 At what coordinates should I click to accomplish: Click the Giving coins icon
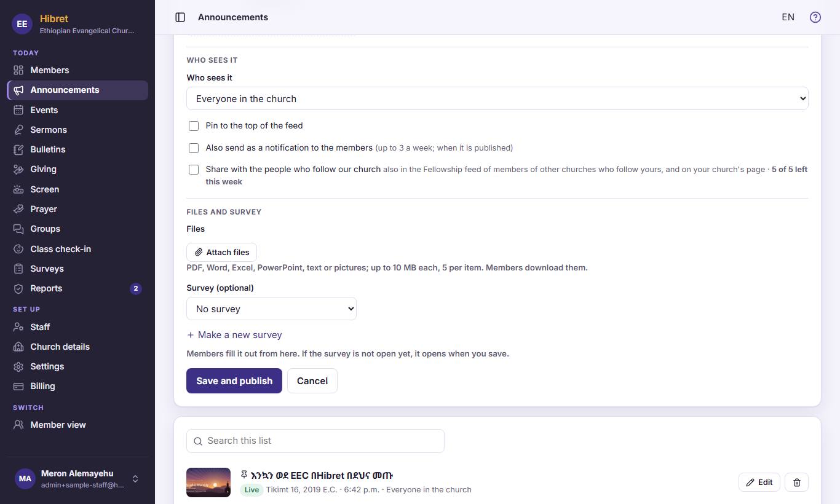(x=18, y=169)
